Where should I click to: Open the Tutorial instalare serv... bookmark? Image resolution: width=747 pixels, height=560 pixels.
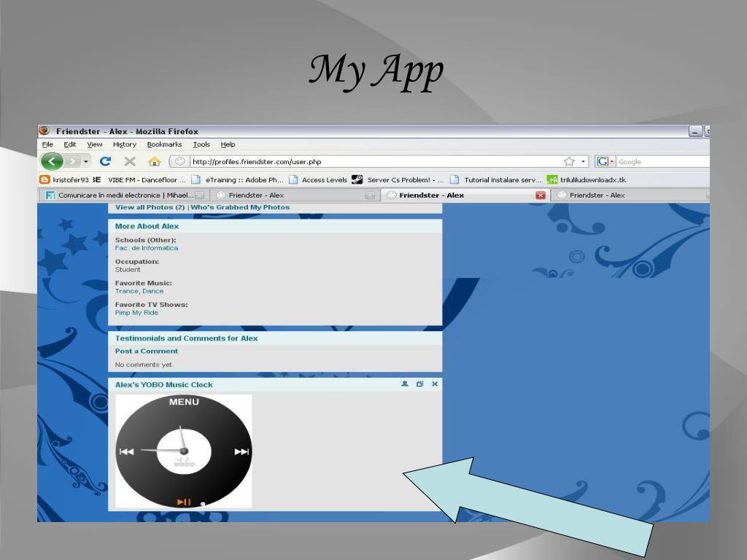point(496,179)
